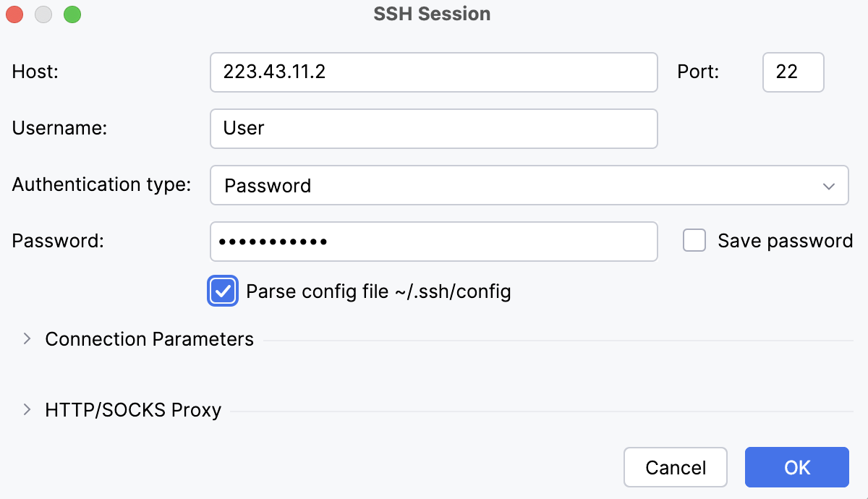Expand the HTTP/SOCKS Proxy section
868x499 pixels.
click(132, 410)
